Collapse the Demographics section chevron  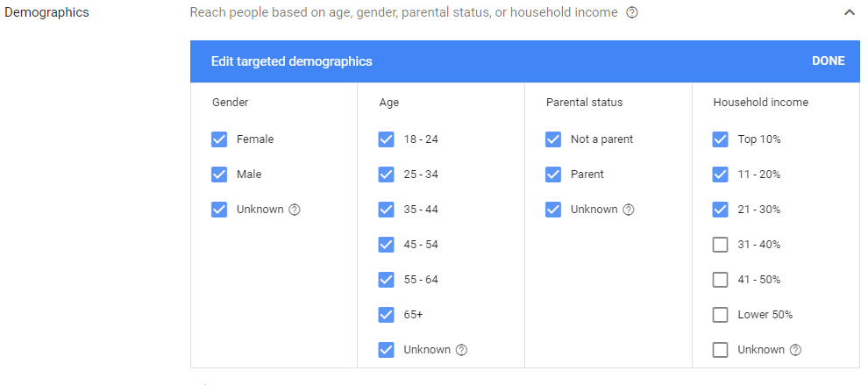(850, 12)
